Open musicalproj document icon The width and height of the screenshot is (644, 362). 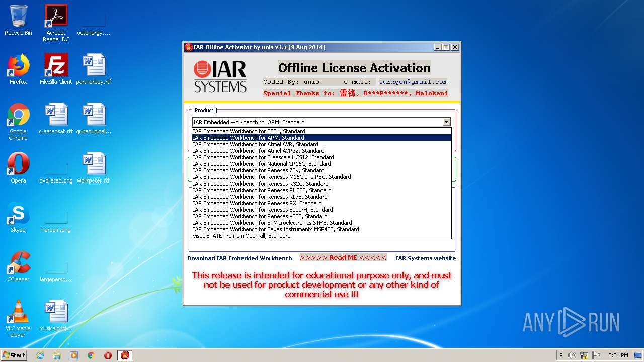tap(56, 316)
